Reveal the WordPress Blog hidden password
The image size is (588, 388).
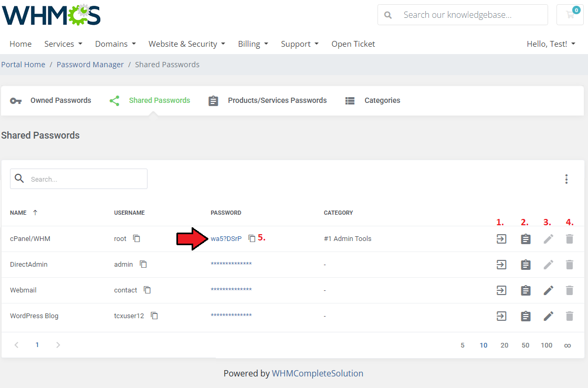click(x=231, y=316)
